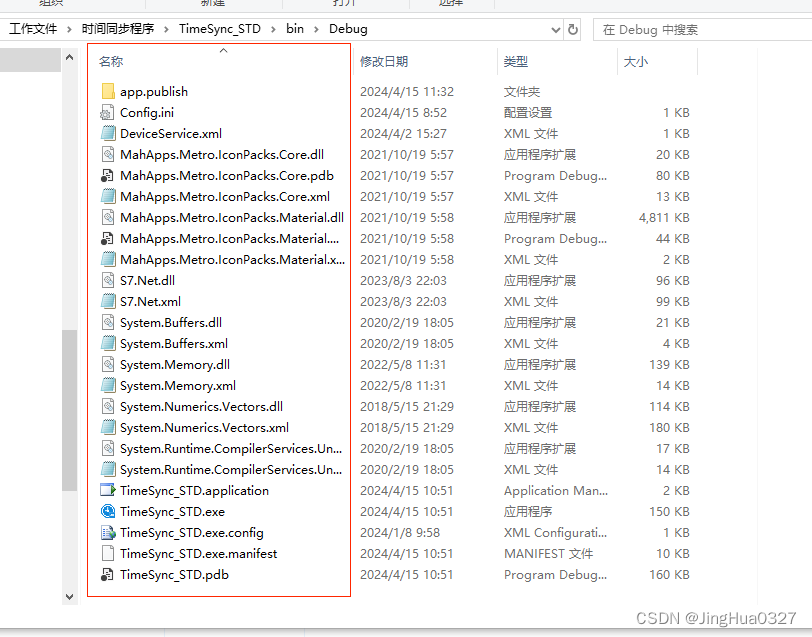Sort files by 名称 column header
Image resolution: width=812 pixels, height=637 pixels.
111,62
